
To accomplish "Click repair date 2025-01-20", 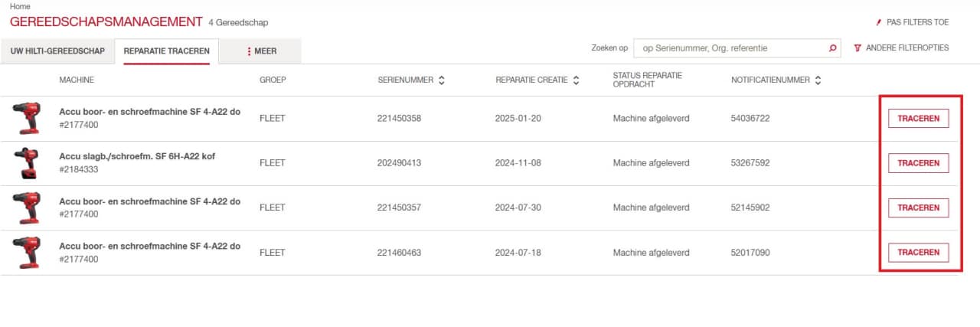I will [517, 119].
